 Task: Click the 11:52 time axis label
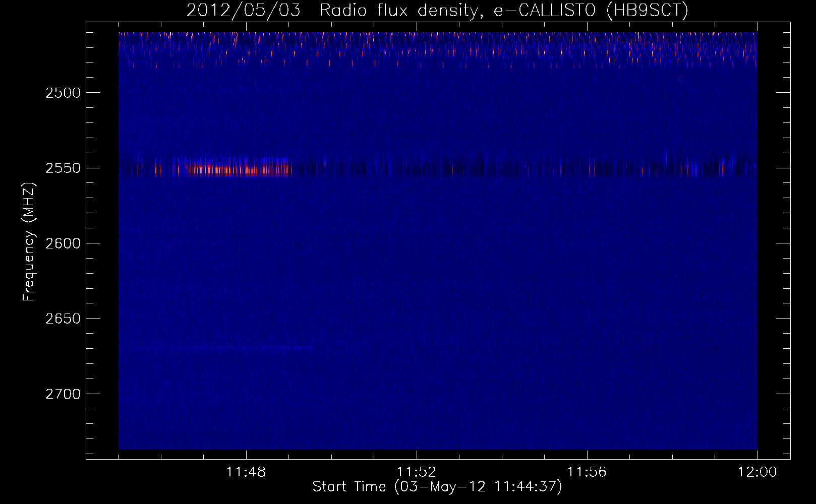(x=417, y=472)
